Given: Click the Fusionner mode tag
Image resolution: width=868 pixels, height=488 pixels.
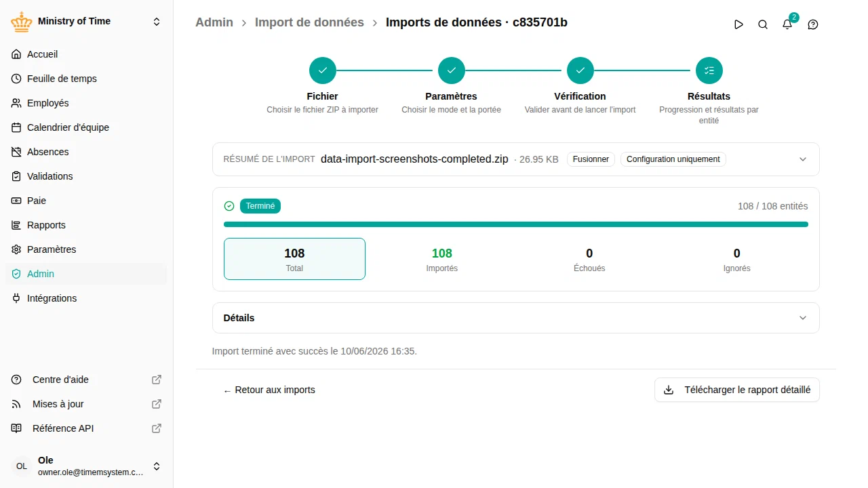Looking at the screenshot, I should (x=591, y=159).
